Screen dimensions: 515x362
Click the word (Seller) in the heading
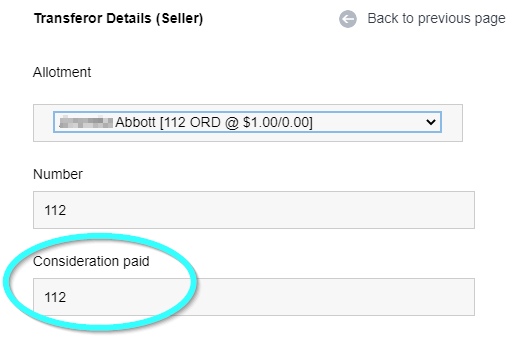180,19
